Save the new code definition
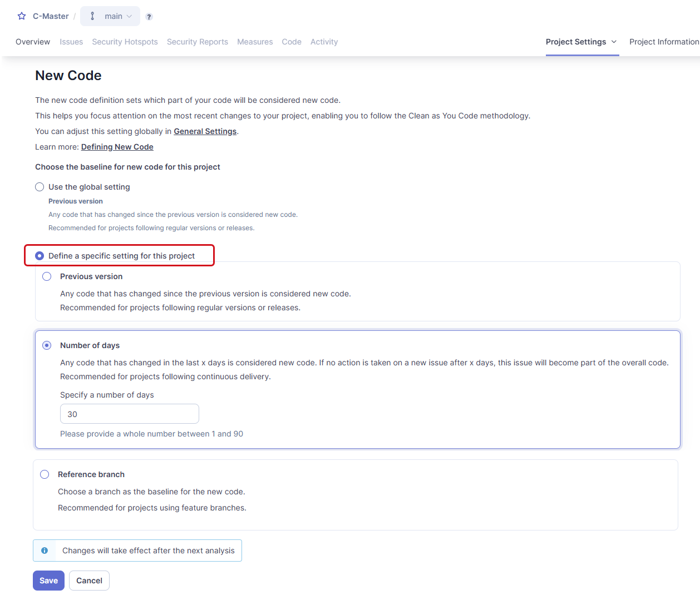 (x=48, y=580)
